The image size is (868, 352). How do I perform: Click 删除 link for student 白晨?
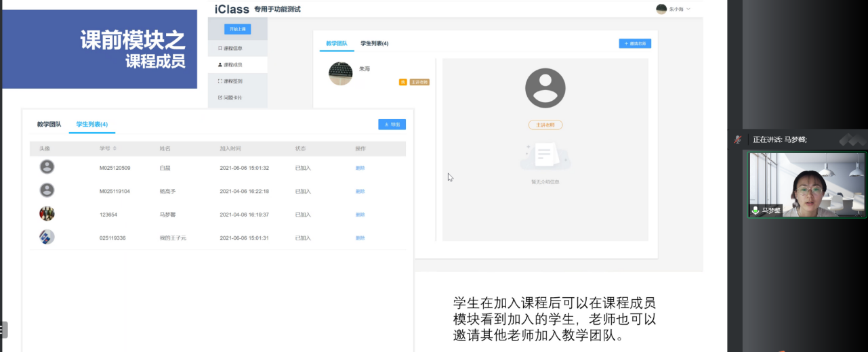360,168
